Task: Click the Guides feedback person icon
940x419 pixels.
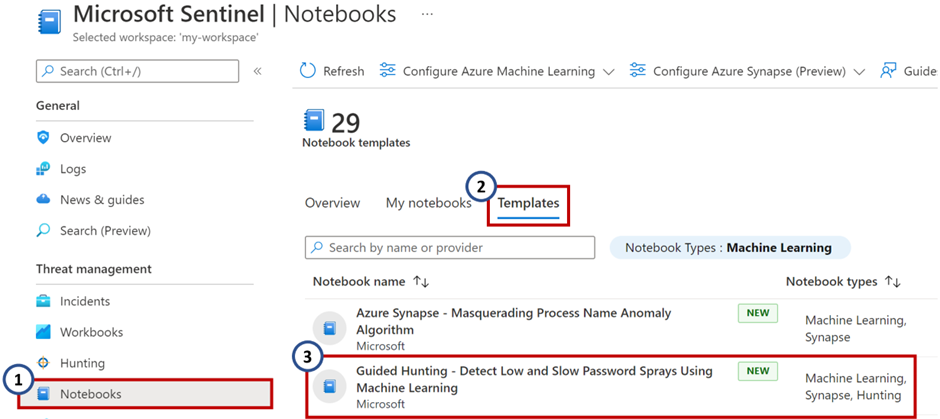Action: click(x=888, y=71)
